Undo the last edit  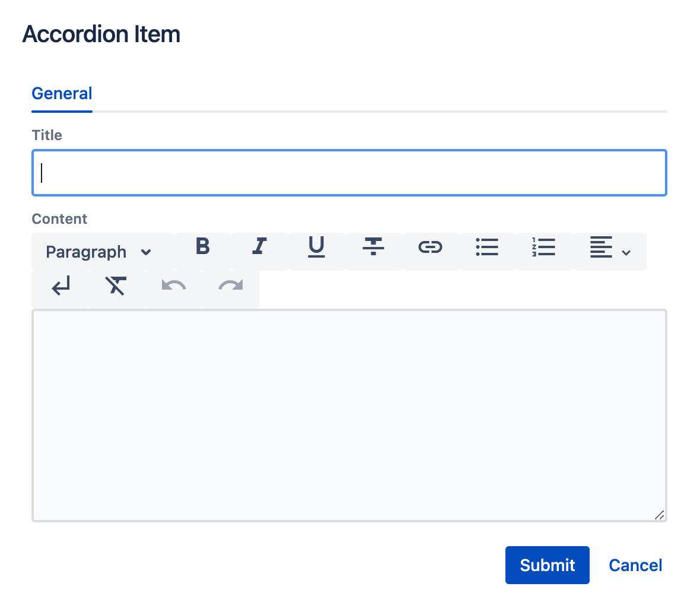[x=174, y=289]
